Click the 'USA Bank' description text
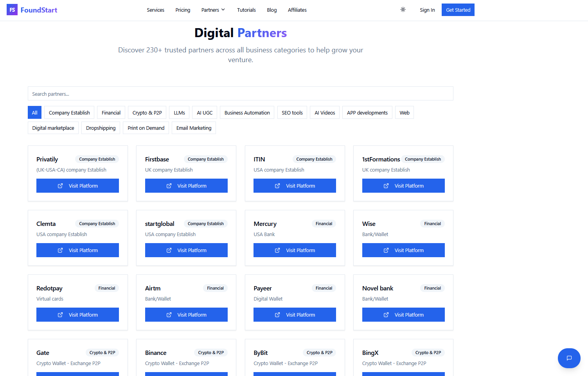This screenshot has width=588, height=376. tap(264, 234)
